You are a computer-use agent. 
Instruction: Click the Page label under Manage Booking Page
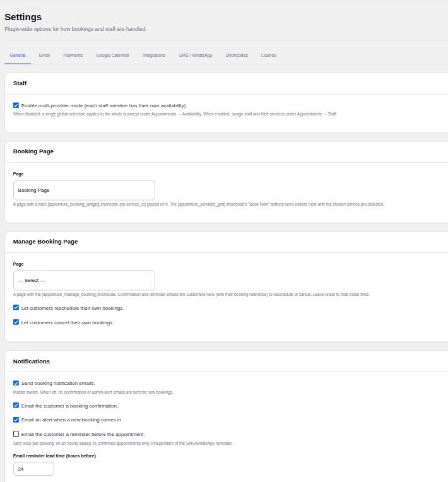pyautogui.click(x=18, y=264)
